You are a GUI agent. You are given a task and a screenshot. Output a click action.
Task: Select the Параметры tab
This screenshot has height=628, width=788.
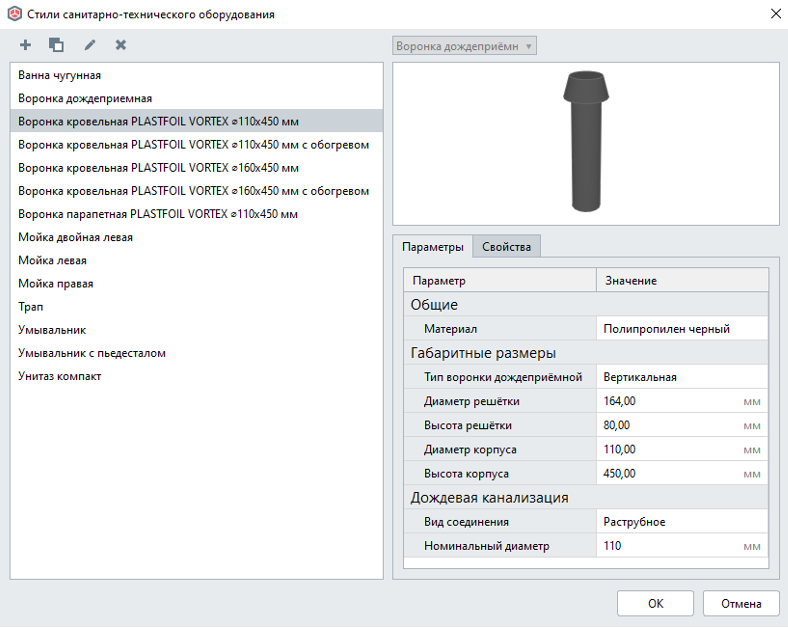click(432, 247)
